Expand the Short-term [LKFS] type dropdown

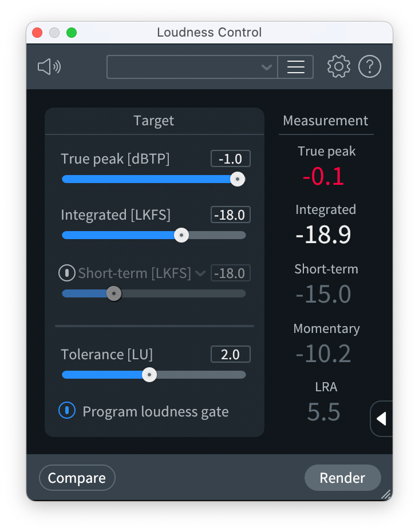[x=200, y=273]
